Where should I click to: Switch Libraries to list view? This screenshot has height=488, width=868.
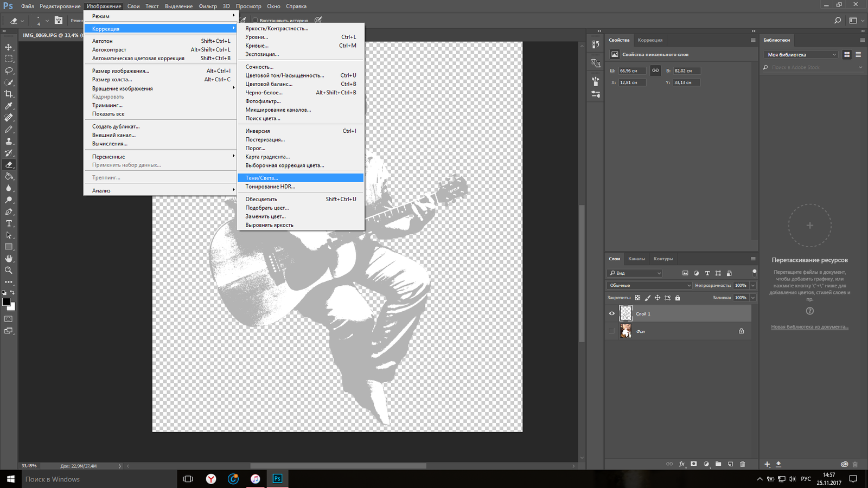pos(858,54)
